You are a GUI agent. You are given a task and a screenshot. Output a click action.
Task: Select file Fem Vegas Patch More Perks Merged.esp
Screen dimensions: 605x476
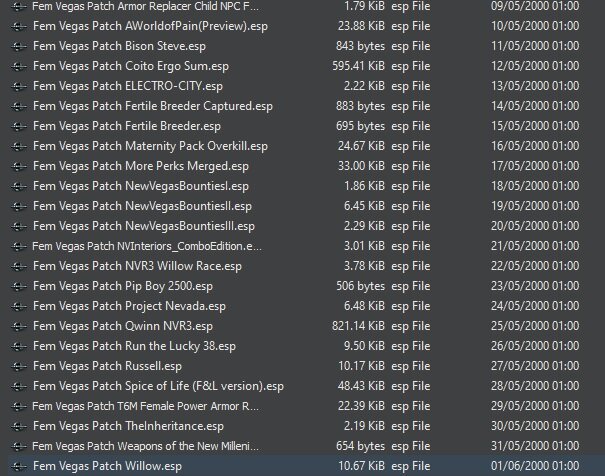[141, 167]
